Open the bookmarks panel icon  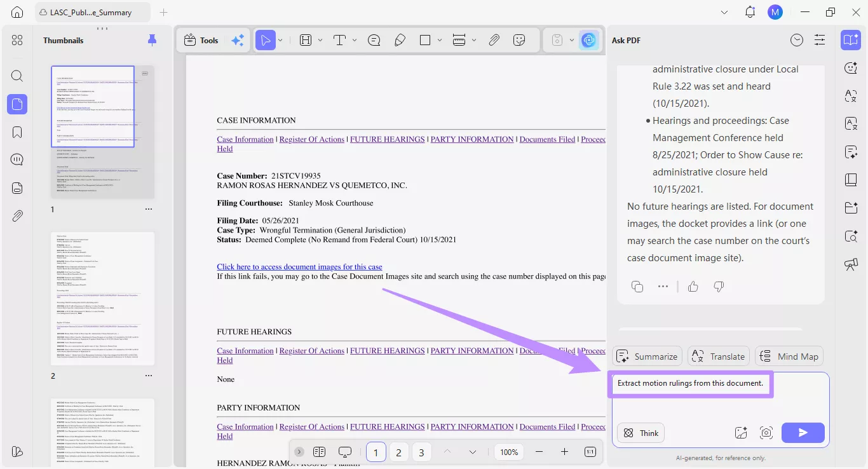pyautogui.click(x=17, y=132)
